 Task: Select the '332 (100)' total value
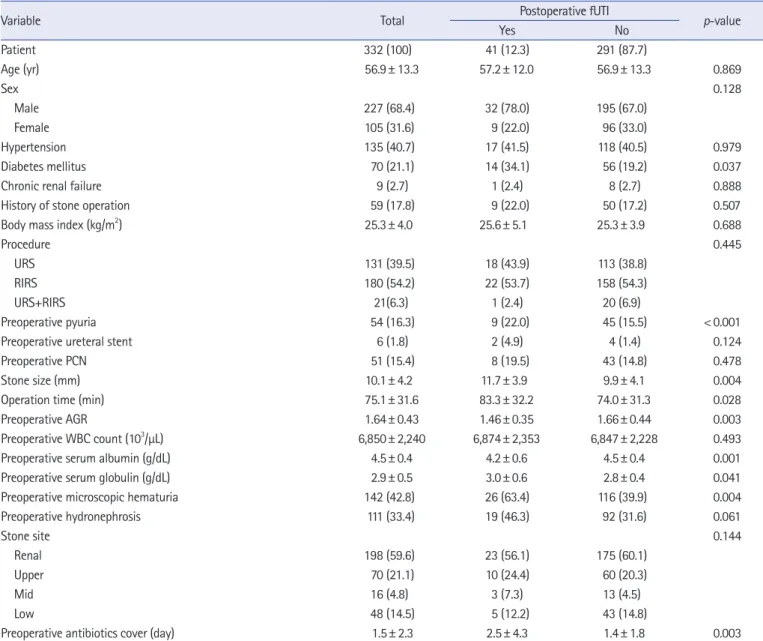388,50
